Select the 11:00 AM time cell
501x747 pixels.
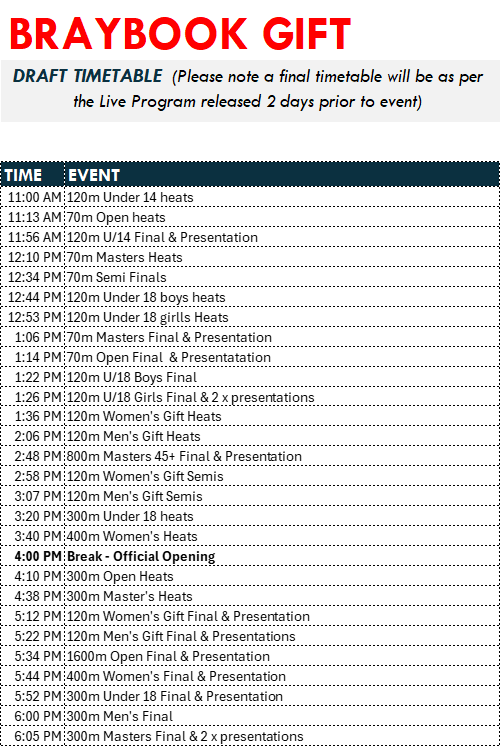(32, 197)
